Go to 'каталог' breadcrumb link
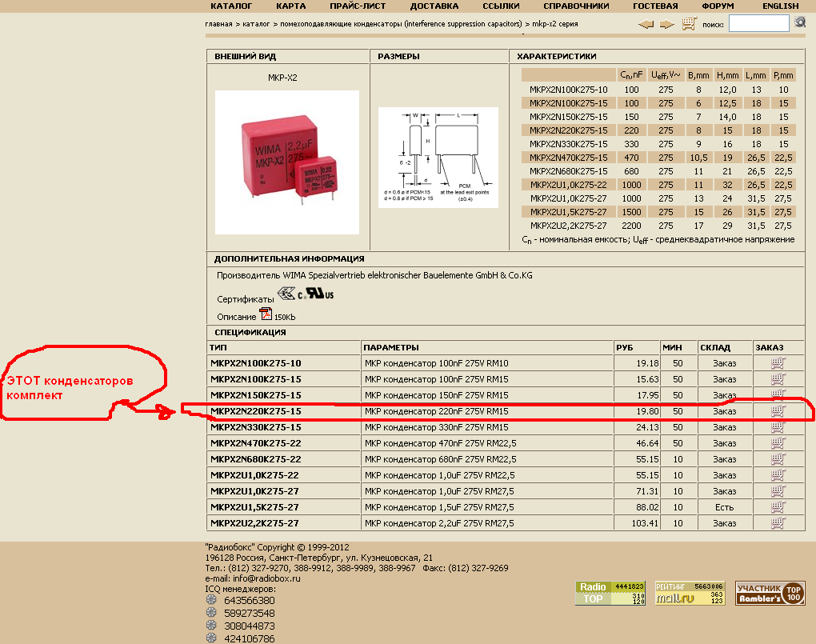The width and height of the screenshot is (816, 644). coord(256,24)
